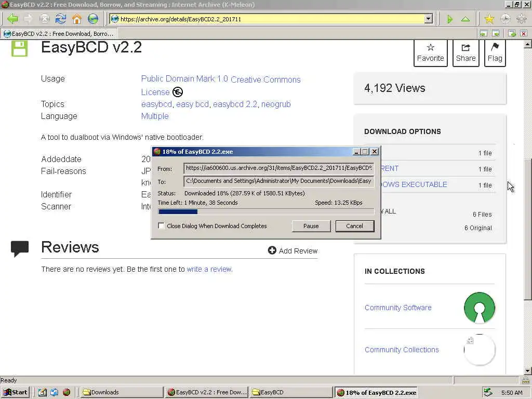The width and height of the screenshot is (532, 399).
Task: Click the Share icon button
Action: (x=466, y=52)
